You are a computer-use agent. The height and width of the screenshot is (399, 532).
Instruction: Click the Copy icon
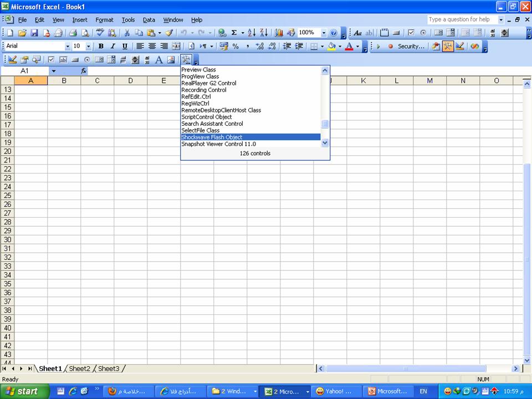point(139,33)
